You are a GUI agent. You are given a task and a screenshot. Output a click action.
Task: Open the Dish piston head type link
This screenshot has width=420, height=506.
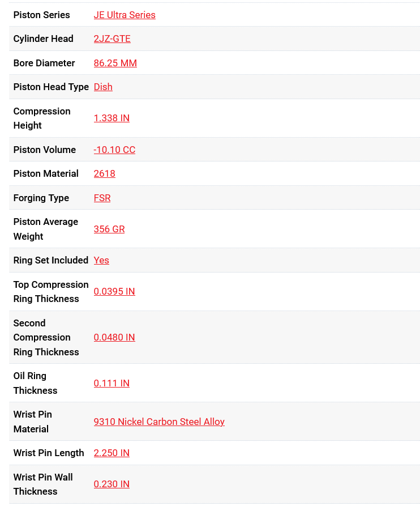coord(103,87)
